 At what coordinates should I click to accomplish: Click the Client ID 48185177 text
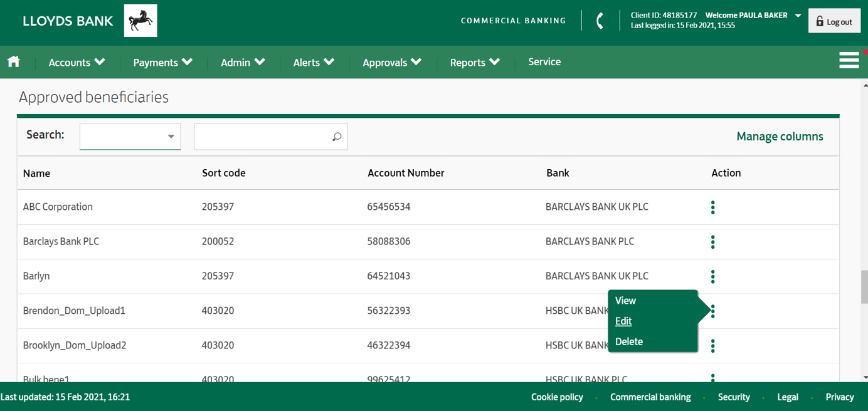664,15
